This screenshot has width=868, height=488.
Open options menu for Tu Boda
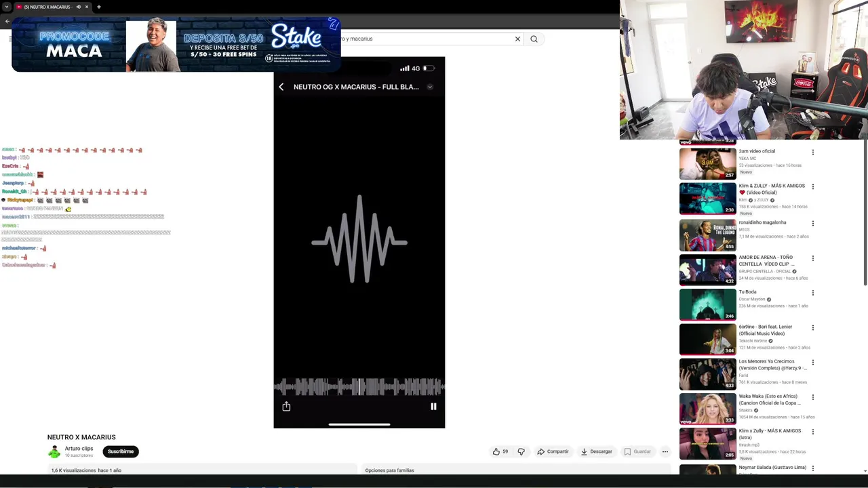coord(813,293)
